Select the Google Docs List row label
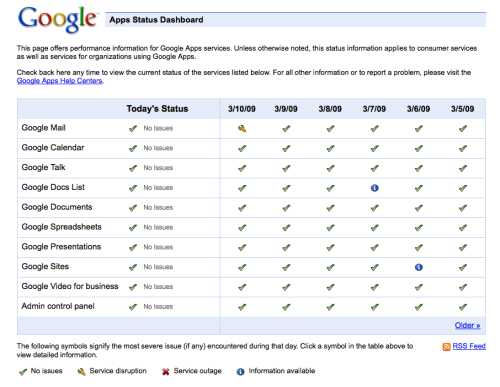Viewport: 500px width, 387px height. pos(53,187)
